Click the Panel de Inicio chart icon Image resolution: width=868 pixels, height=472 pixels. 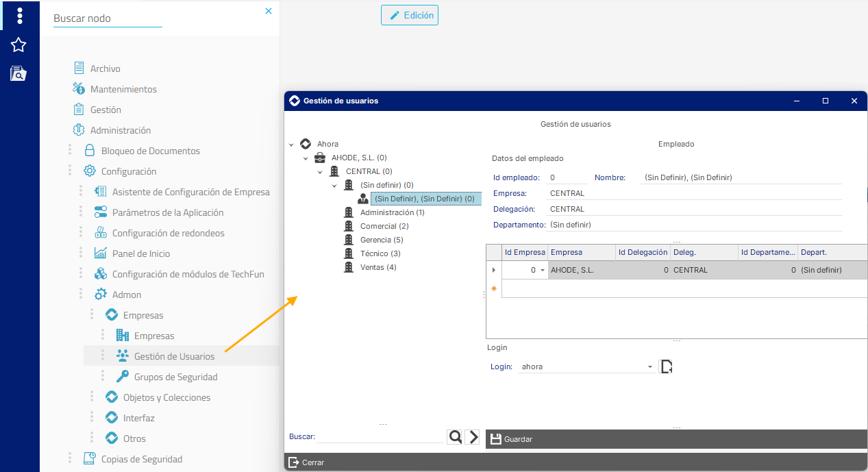point(101,253)
